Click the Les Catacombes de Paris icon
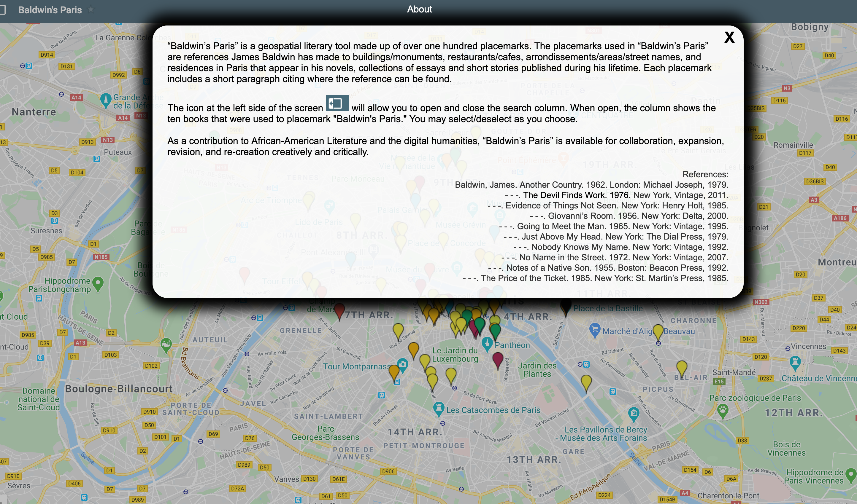 pyautogui.click(x=438, y=409)
